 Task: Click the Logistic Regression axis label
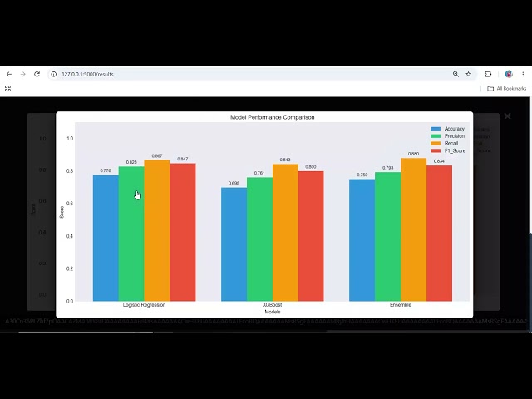click(144, 305)
